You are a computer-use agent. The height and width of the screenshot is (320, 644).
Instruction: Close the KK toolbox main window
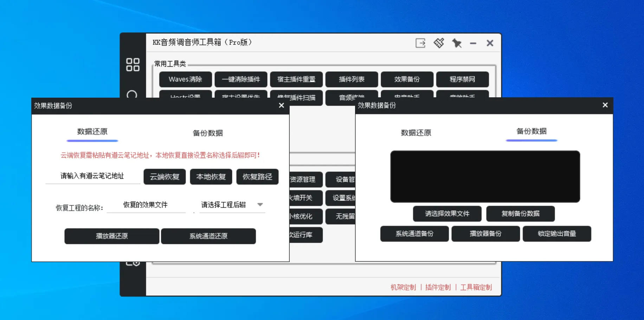pyautogui.click(x=490, y=43)
